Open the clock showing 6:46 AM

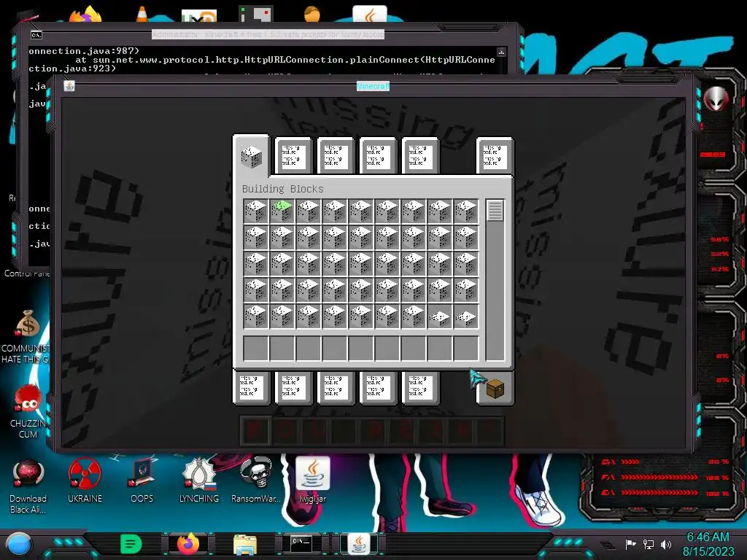(x=708, y=544)
